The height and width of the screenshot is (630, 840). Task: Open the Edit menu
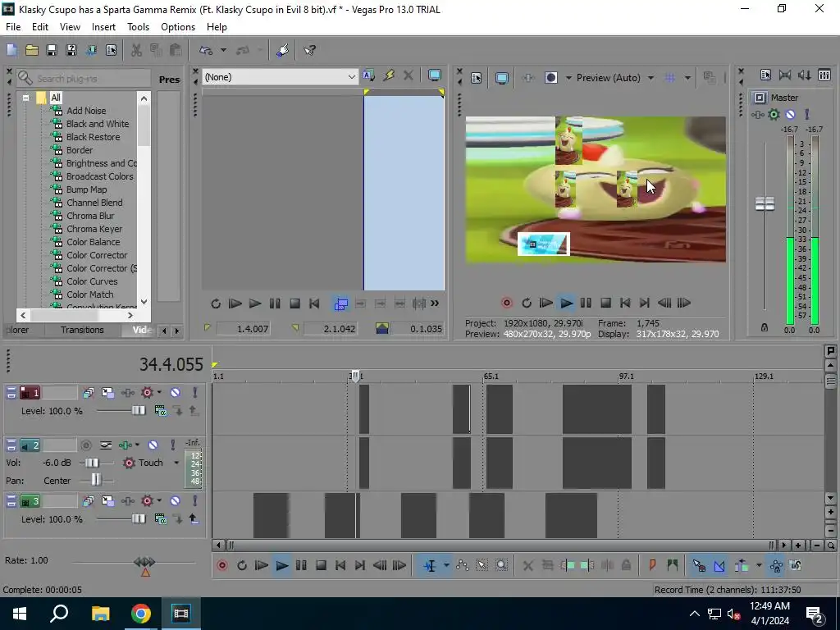tap(39, 27)
